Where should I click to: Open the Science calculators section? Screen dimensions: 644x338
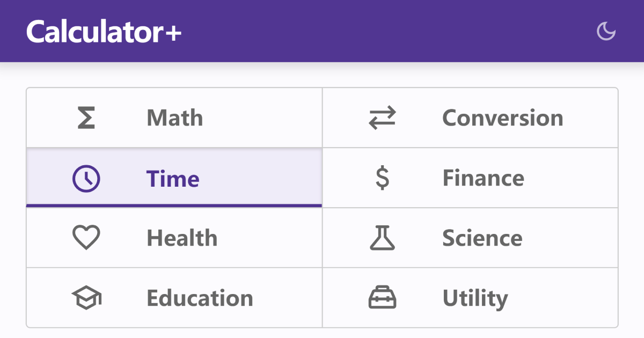click(x=471, y=238)
